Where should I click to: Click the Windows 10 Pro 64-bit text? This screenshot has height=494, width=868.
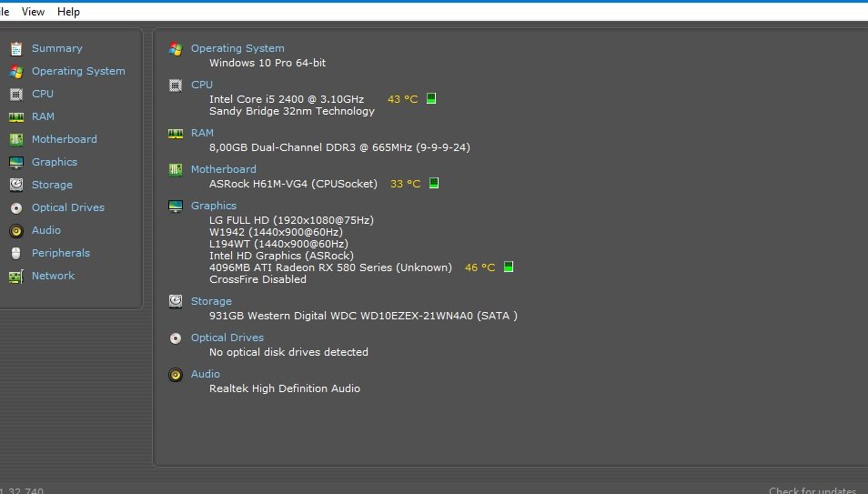pos(267,63)
